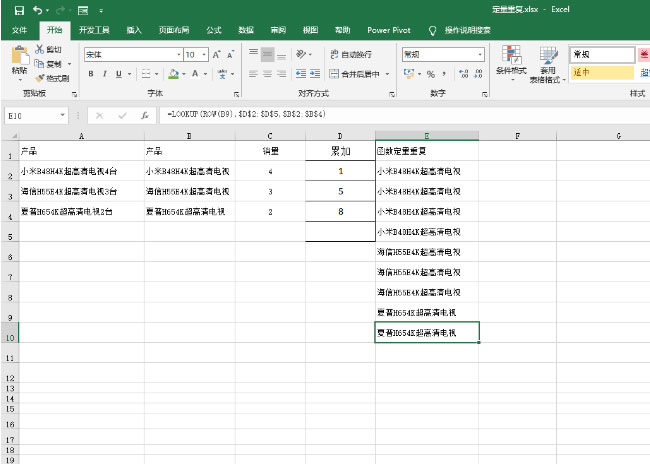
Task: Expand font color dropdown arrow
Action: (205, 74)
